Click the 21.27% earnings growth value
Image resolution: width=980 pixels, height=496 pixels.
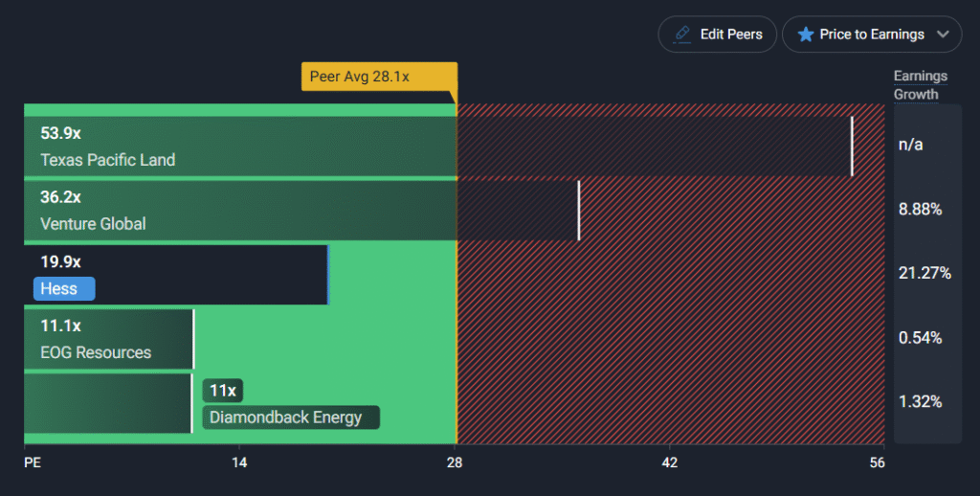(x=925, y=273)
